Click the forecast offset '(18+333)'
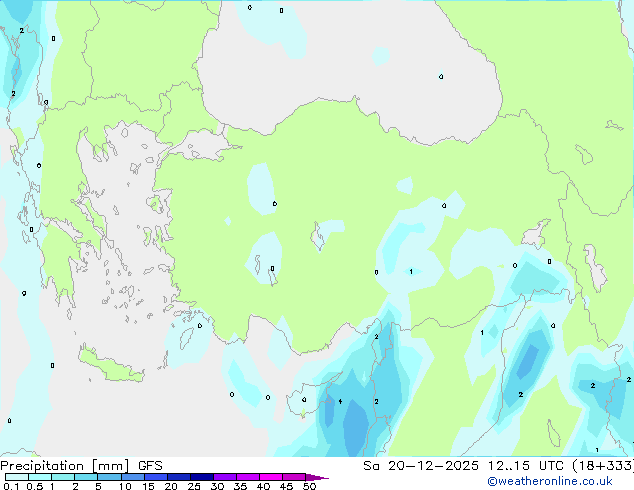This screenshot has height=490, width=634. (x=603, y=466)
